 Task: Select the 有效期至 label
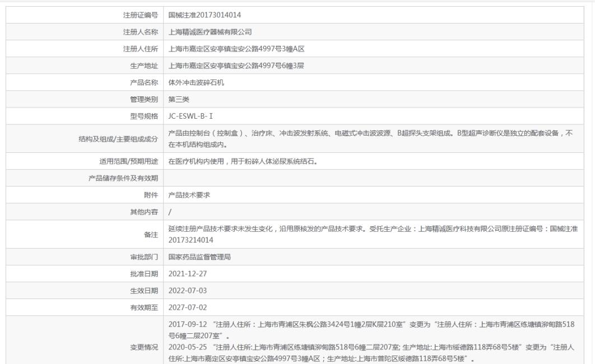(x=144, y=307)
